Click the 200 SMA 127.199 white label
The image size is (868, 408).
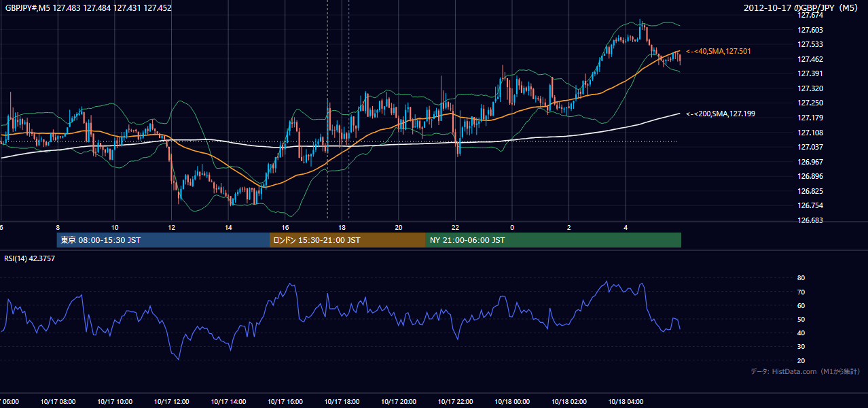[x=721, y=114]
